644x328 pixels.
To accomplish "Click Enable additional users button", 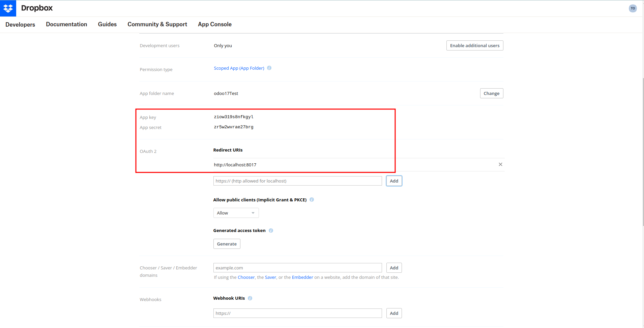I will coord(474,45).
